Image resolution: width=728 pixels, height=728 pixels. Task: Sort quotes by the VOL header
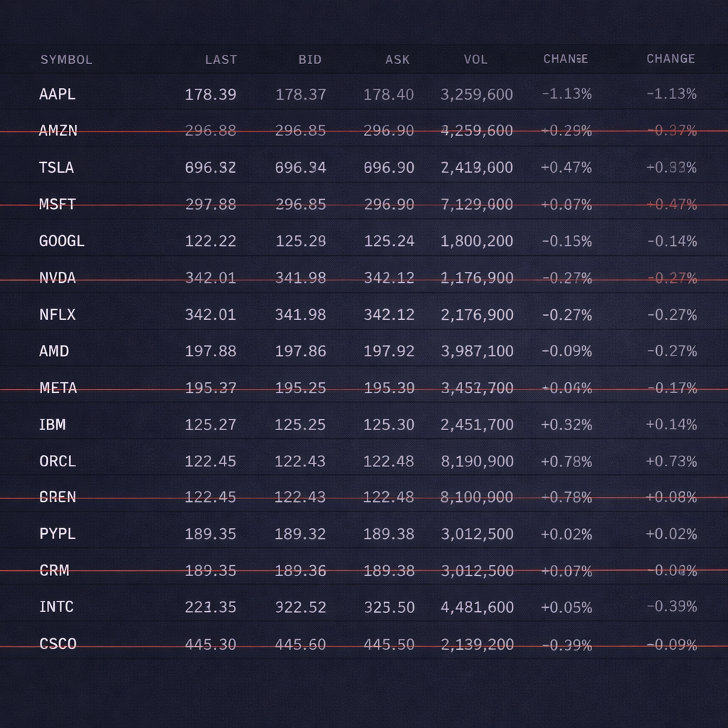[476, 60]
